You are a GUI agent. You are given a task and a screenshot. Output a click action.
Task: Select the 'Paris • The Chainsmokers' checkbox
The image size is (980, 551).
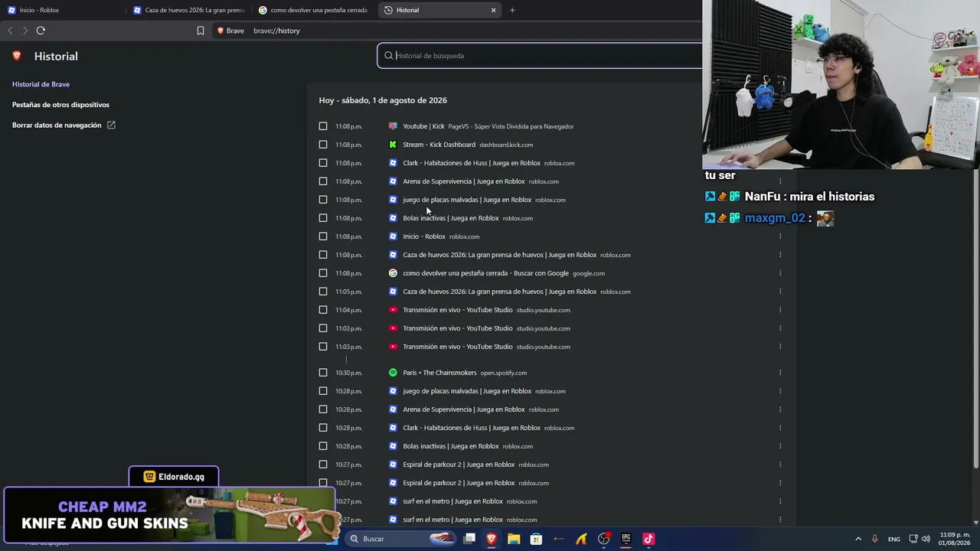click(x=323, y=373)
